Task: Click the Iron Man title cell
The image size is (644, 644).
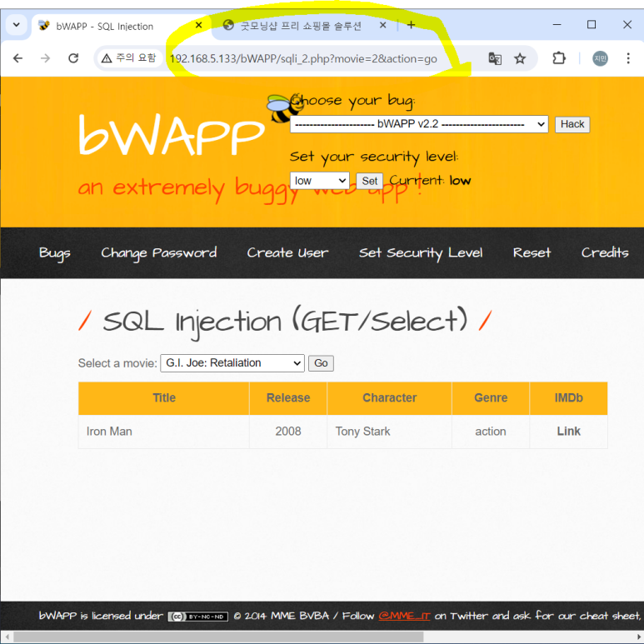Action: click(164, 432)
